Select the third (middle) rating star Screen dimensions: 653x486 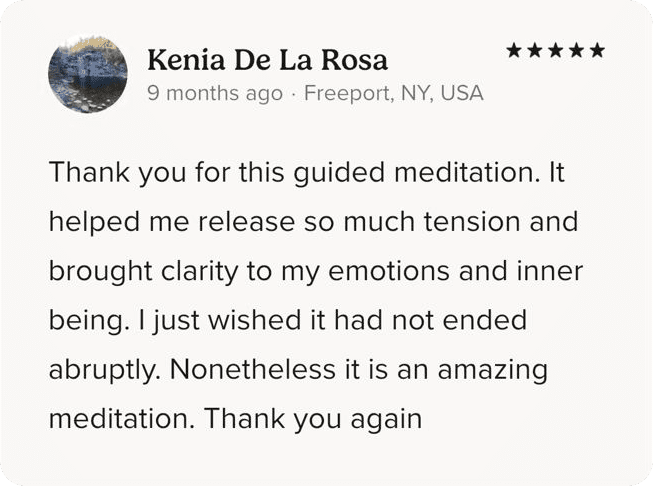pos(556,50)
